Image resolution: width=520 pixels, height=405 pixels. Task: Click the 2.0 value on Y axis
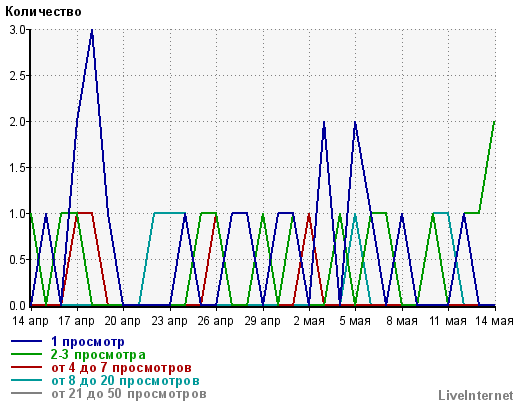[17, 122]
